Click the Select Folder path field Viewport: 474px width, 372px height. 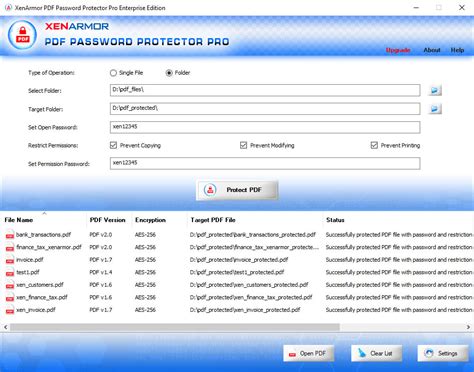pyautogui.click(x=265, y=90)
